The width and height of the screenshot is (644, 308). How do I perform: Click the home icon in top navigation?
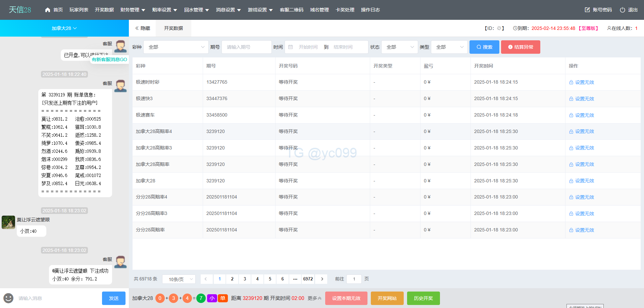[48, 10]
